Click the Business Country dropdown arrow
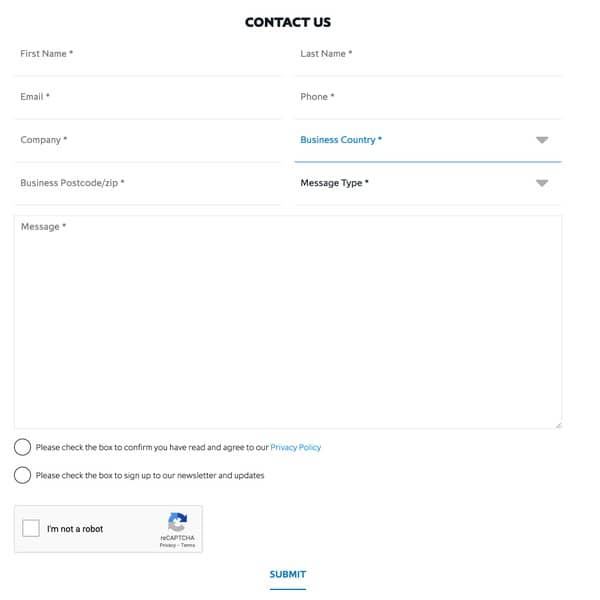The image size is (600, 600). tap(542, 140)
